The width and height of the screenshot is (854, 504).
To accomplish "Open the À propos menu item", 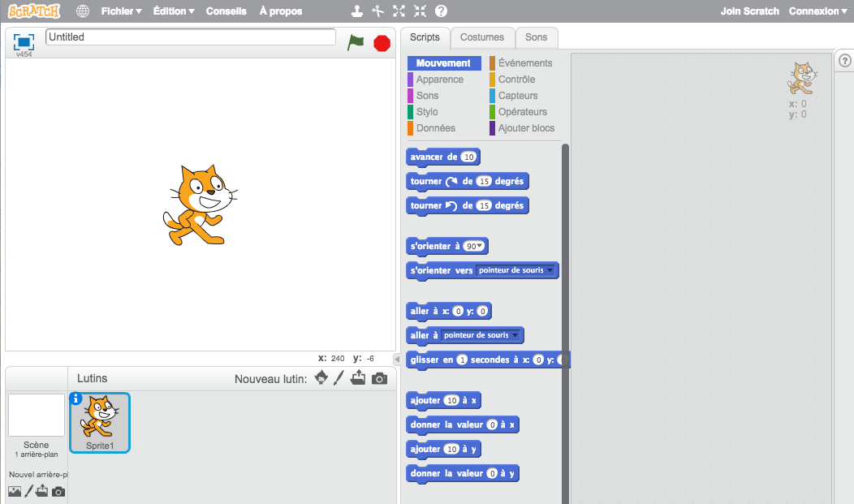I will 281,11.
